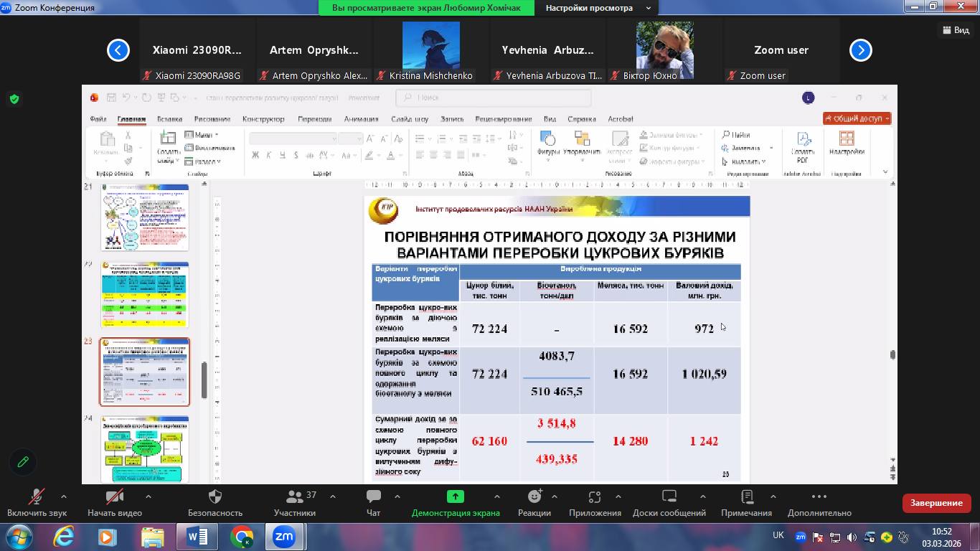The width and height of the screenshot is (980, 551).
Task: Switch keyboard language UK indicator
Action: (x=778, y=535)
